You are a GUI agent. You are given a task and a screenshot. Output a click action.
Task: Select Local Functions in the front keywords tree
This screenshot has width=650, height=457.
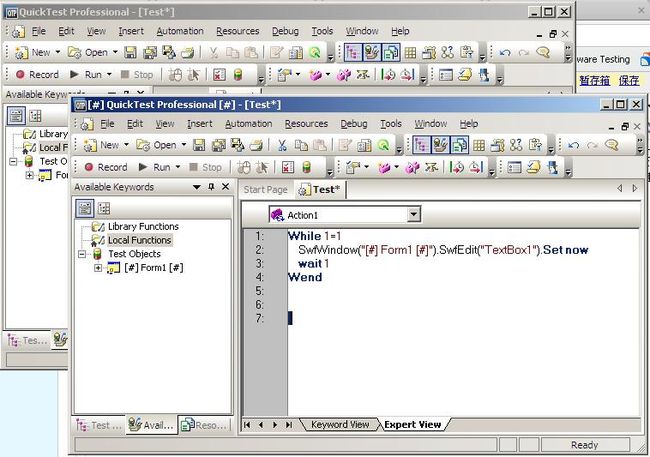[139, 240]
